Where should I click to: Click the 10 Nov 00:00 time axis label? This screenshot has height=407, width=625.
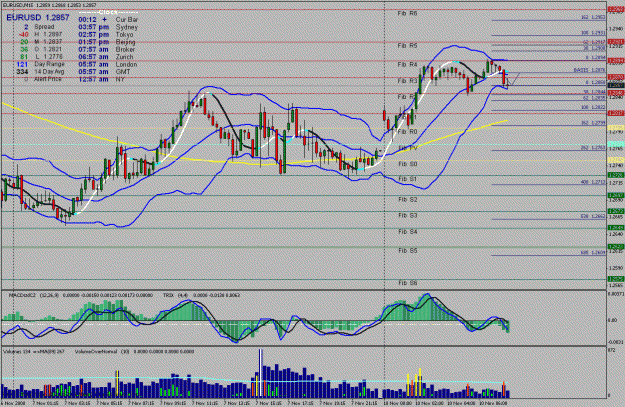coord(396,403)
